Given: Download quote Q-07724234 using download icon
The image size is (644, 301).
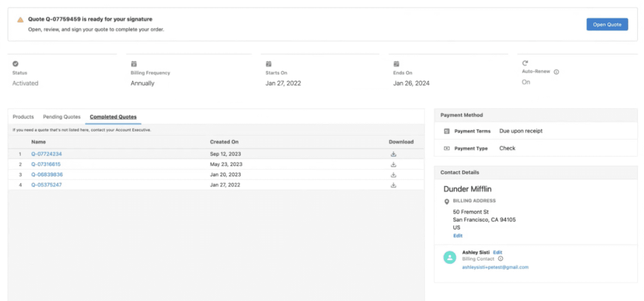Looking at the screenshot, I should (x=393, y=154).
